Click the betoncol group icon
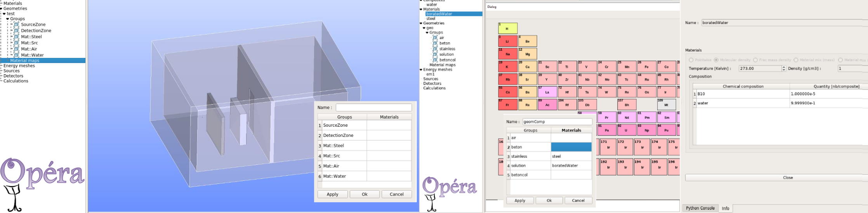868x213 pixels. click(435, 60)
